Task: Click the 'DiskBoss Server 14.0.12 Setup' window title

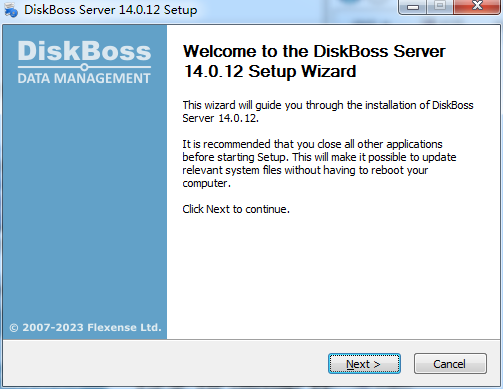Action: coord(111,10)
